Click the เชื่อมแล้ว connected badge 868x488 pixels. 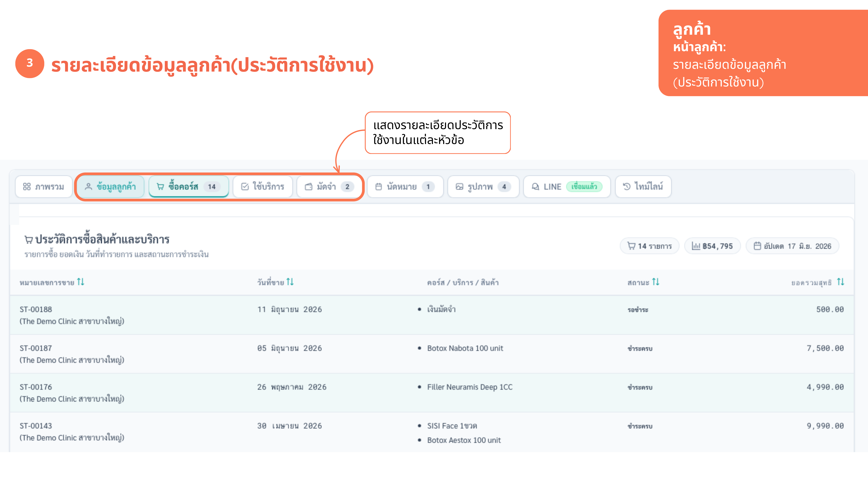pyautogui.click(x=584, y=187)
